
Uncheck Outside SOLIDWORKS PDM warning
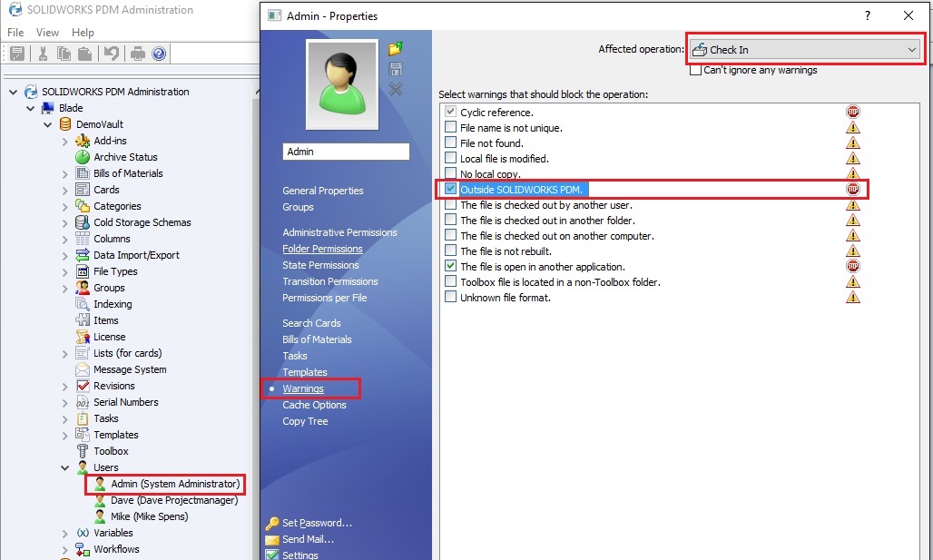click(450, 189)
